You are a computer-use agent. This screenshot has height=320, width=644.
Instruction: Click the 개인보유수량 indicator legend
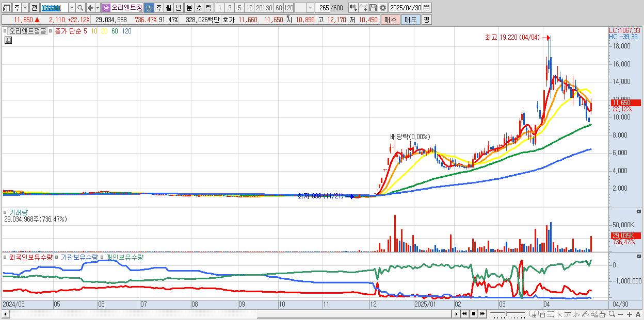click(125, 257)
